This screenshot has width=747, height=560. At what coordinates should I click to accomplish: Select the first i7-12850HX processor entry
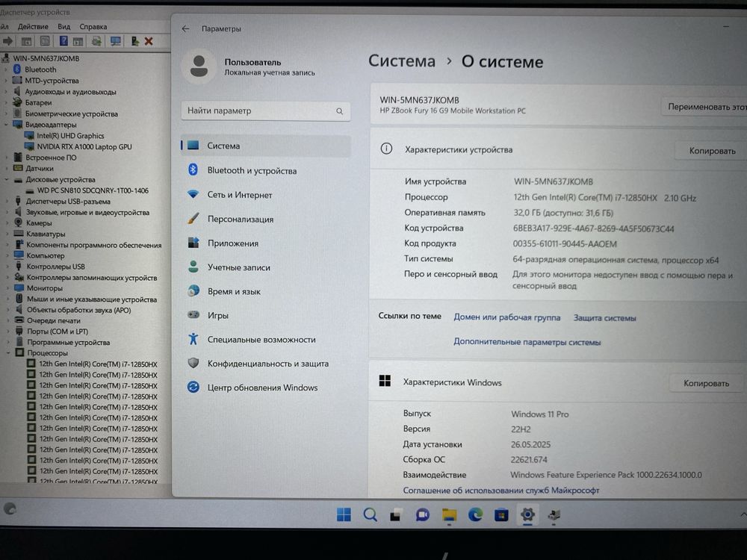(x=98, y=364)
